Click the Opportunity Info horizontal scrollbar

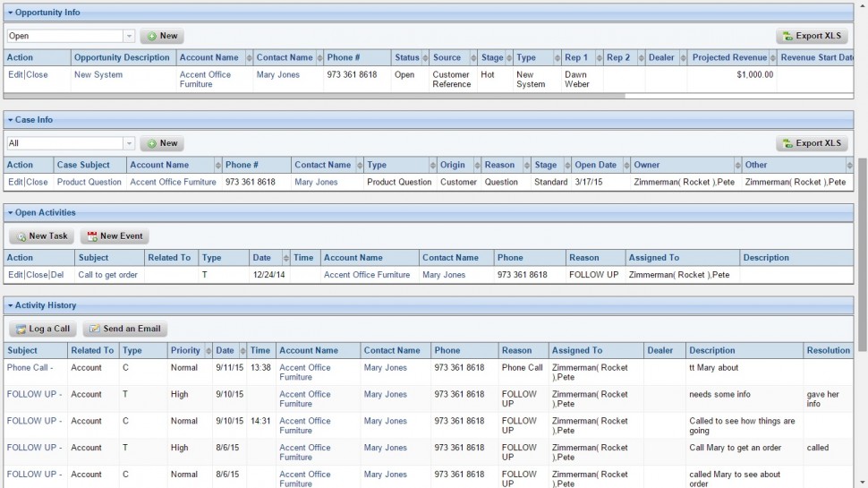coord(314,96)
